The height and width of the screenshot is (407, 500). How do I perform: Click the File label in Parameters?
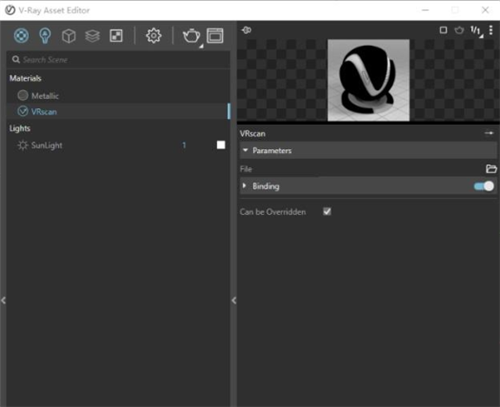tap(246, 169)
